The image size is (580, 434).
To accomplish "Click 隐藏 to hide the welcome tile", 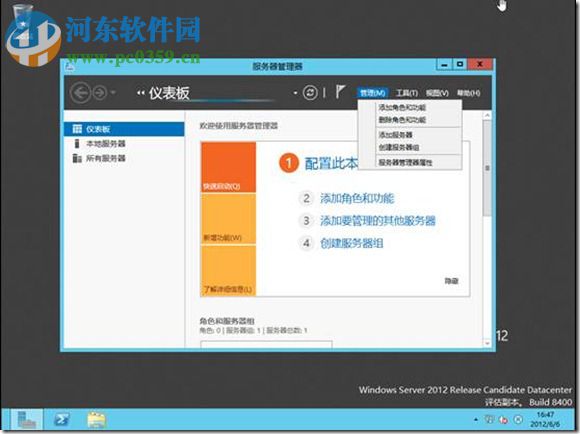I will (451, 281).
